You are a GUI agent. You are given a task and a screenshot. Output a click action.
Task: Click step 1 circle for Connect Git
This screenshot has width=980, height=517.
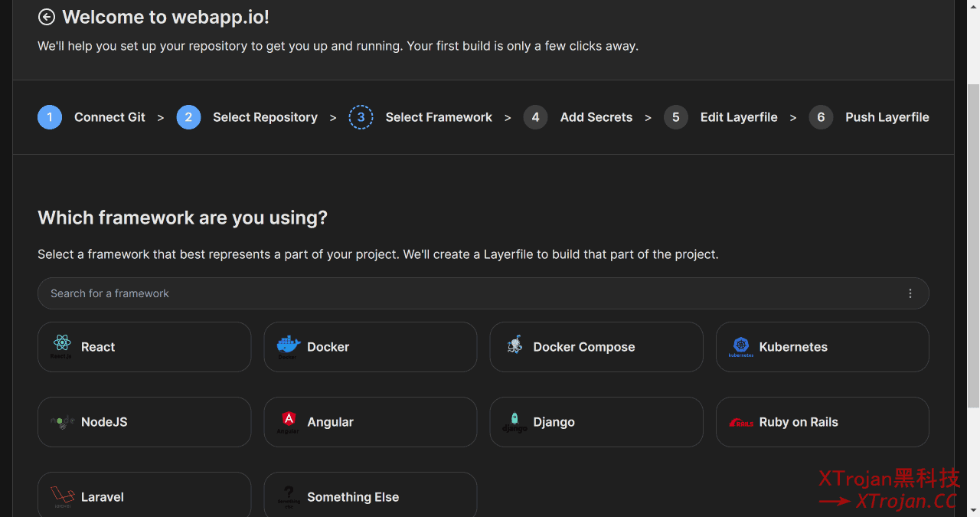(50, 117)
